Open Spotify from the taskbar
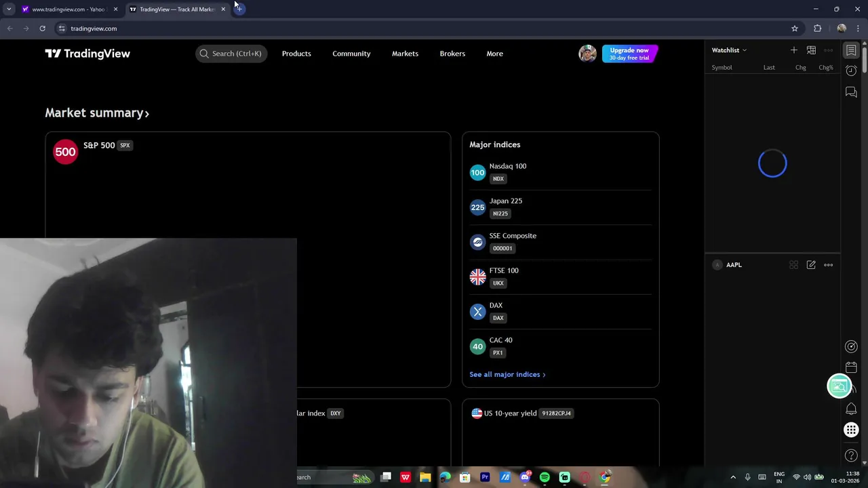 tap(545, 477)
